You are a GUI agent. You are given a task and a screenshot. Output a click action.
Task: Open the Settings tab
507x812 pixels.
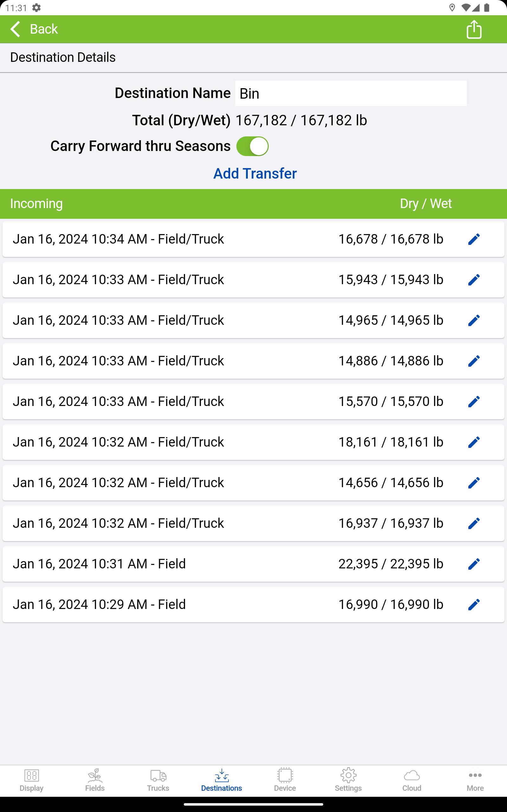348,781
